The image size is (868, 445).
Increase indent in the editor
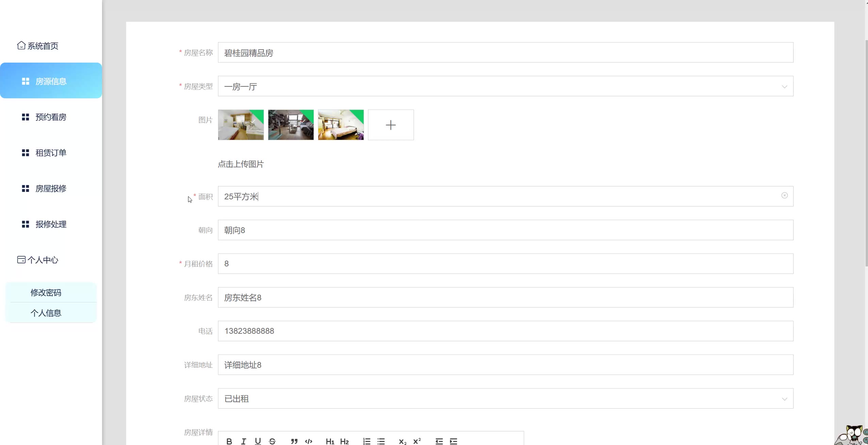pos(453,441)
